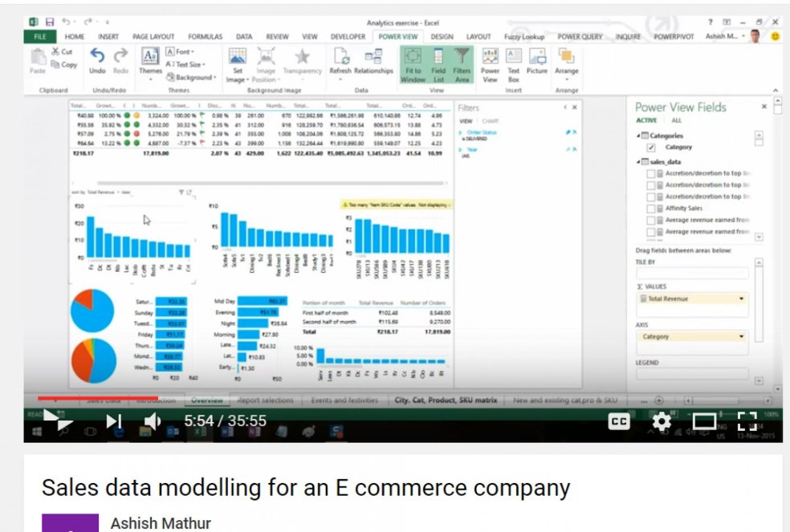Viewport: 790px width, 532px height.
Task: Enable the Affinity Sales field checkbox
Action: (x=650, y=207)
